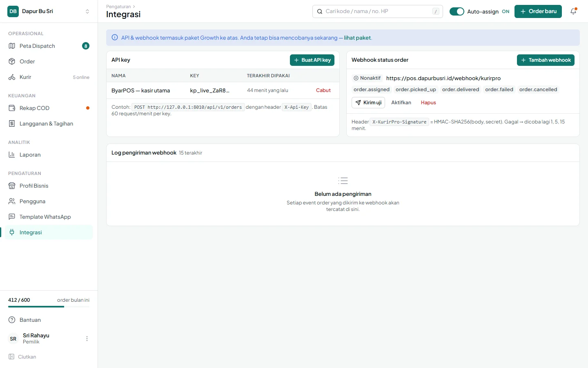
Task: Open Sri Rahayu account options menu
Action: click(x=87, y=339)
